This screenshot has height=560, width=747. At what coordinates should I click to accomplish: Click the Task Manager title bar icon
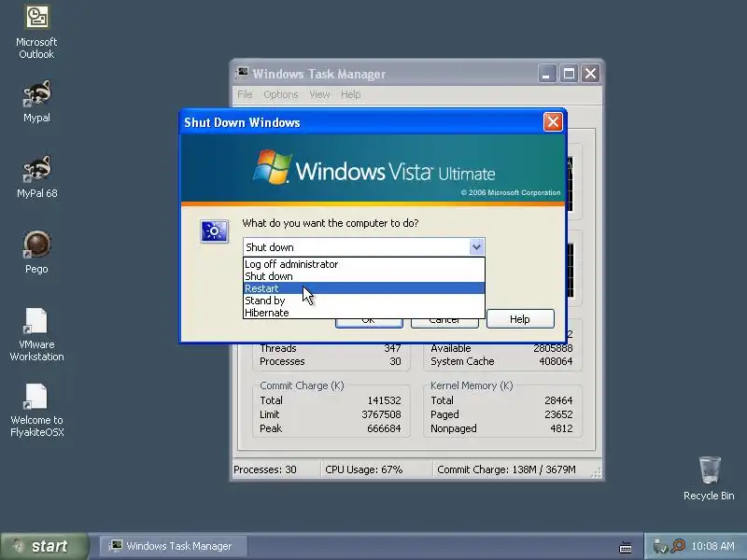tap(242, 73)
